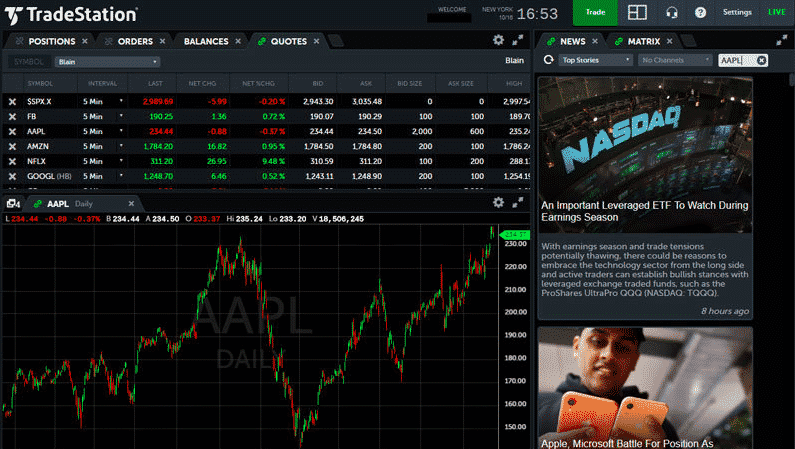Add a new tab beside Matrix
795x449 pixels.
pos(688,41)
